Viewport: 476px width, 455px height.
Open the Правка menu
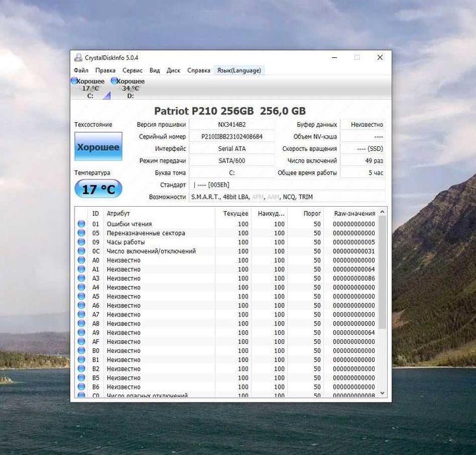pyautogui.click(x=105, y=70)
